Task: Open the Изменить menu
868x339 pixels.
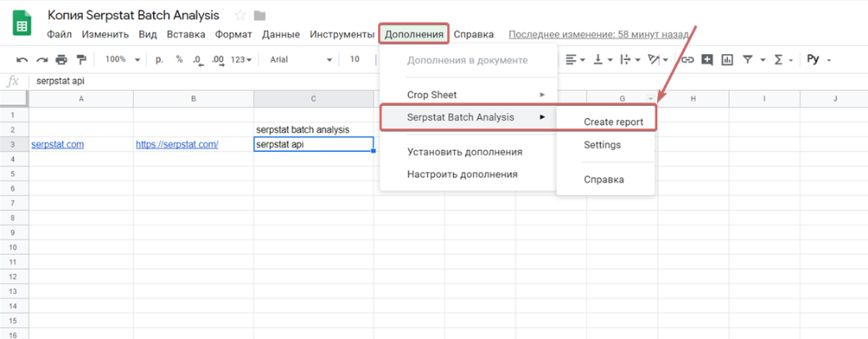Action: (x=105, y=34)
